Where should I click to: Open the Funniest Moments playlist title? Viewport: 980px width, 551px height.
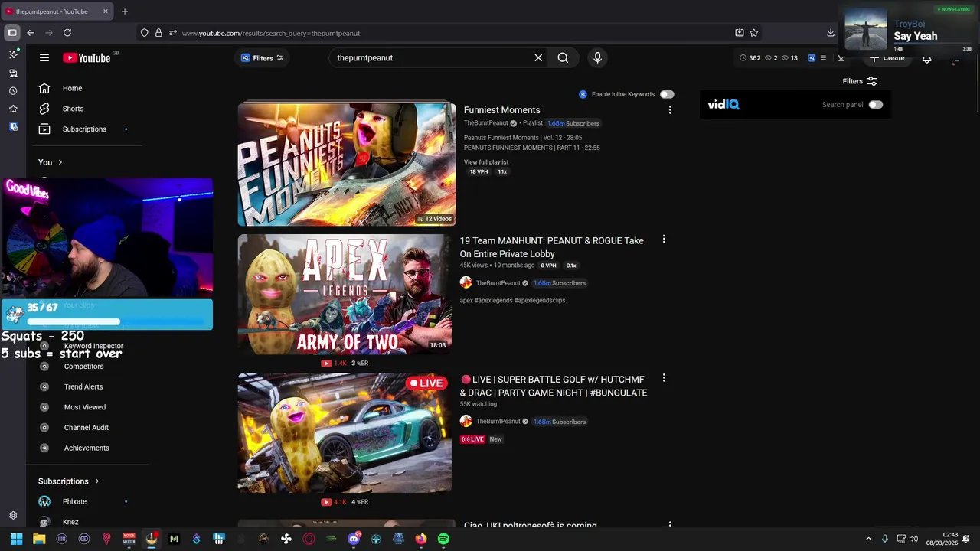[x=502, y=110]
